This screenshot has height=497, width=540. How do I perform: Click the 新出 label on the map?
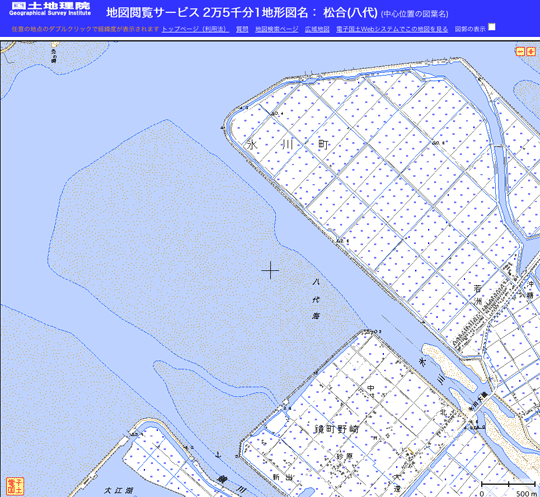pos(281,477)
